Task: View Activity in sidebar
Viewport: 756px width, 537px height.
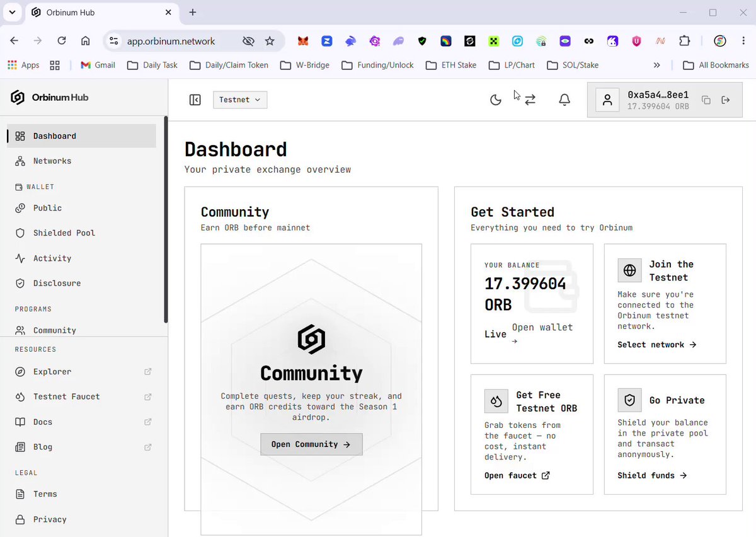Action: pyautogui.click(x=82, y=258)
